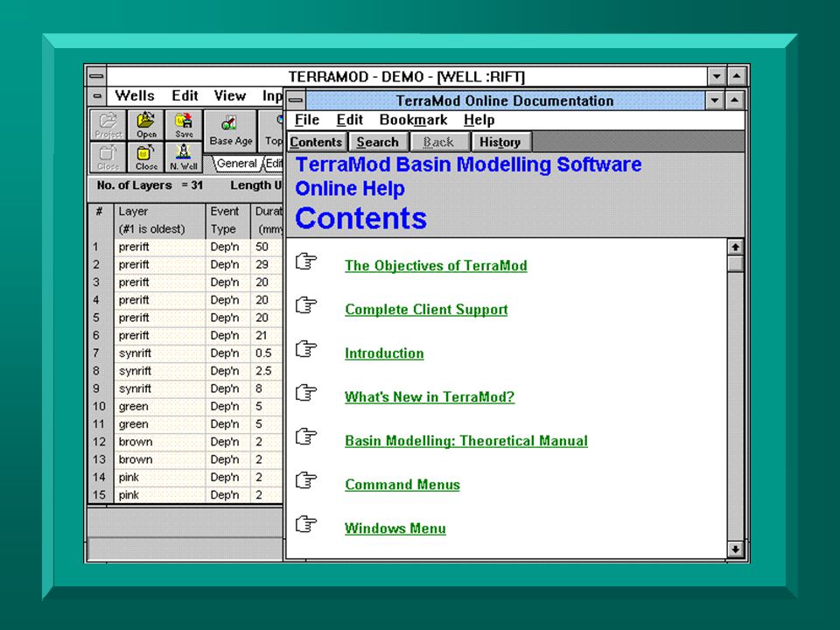The width and height of the screenshot is (840, 630).
Task: Switch to the General tab
Action: 236,164
